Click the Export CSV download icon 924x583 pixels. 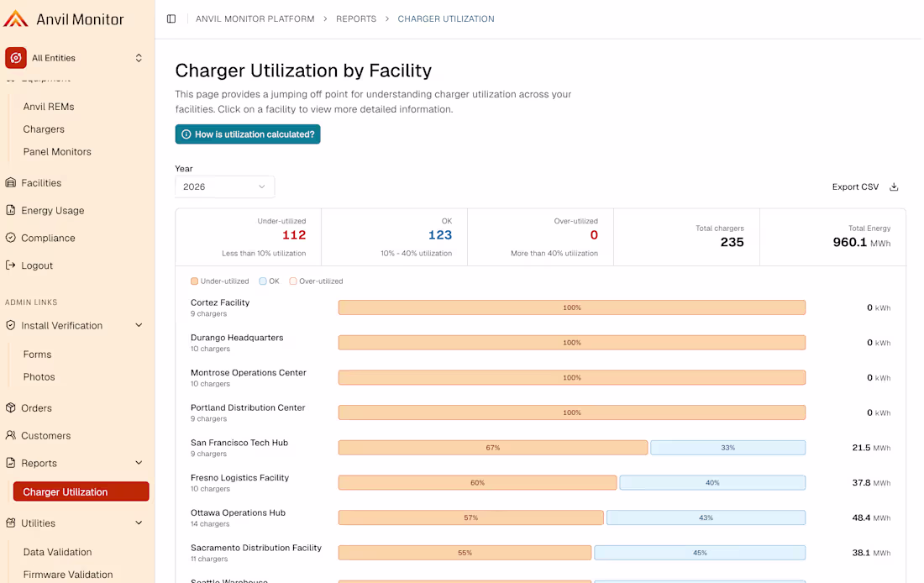click(894, 186)
